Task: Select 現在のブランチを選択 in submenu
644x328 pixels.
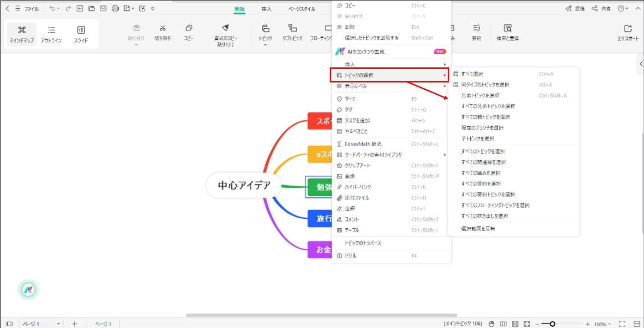Action: (x=514, y=128)
